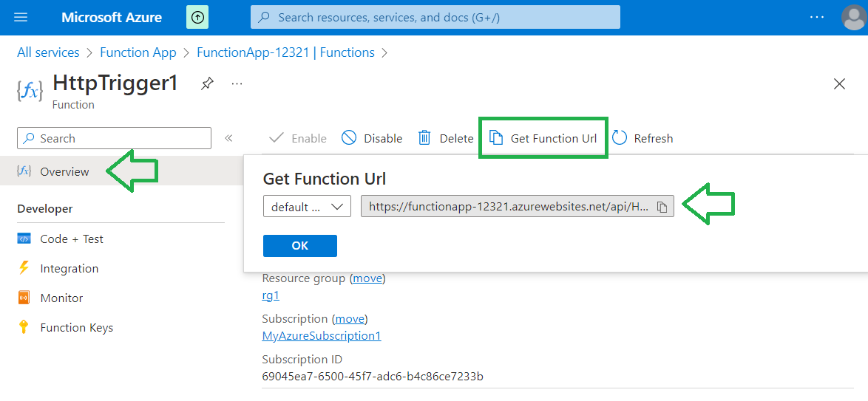The height and width of the screenshot is (401, 868).
Task: Open the rg1 resource group link
Action: coord(271,295)
